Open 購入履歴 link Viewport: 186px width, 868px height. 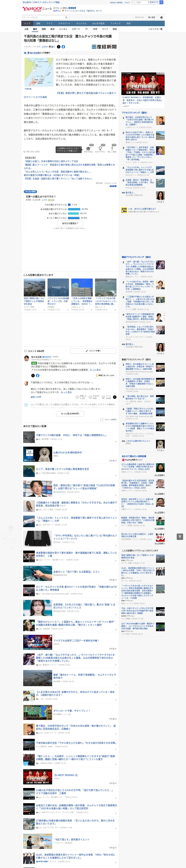(x=152, y=18)
